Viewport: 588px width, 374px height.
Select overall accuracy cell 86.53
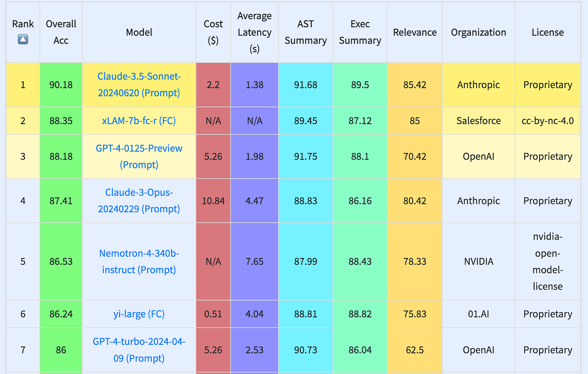pos(61,262)
